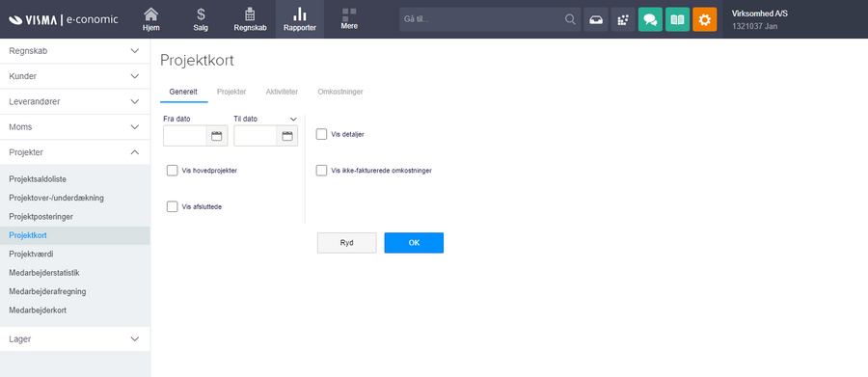The image size is (868, 377).
Task: Open Til dato calendar picker
Action: point(286,136)
